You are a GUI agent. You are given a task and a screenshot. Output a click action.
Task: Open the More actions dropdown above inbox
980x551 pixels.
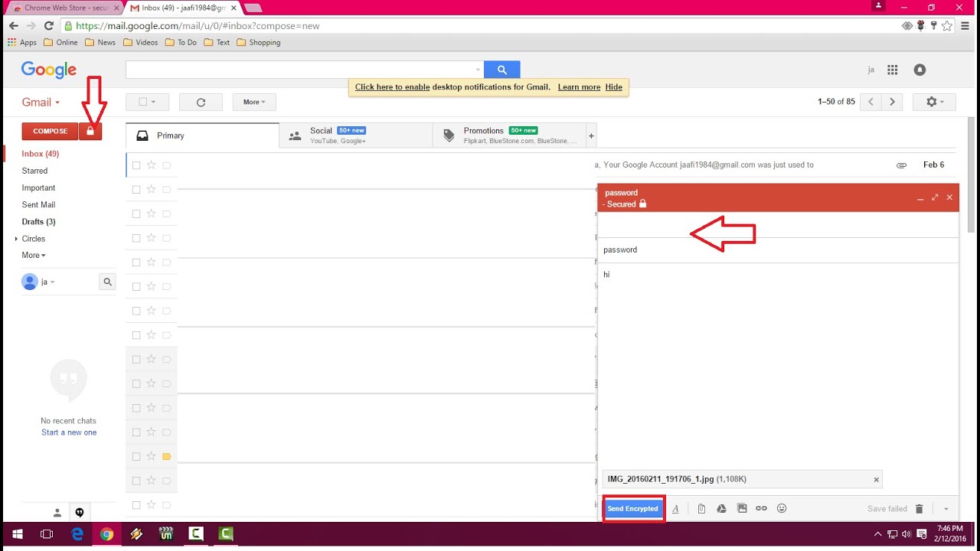point(254,102)
